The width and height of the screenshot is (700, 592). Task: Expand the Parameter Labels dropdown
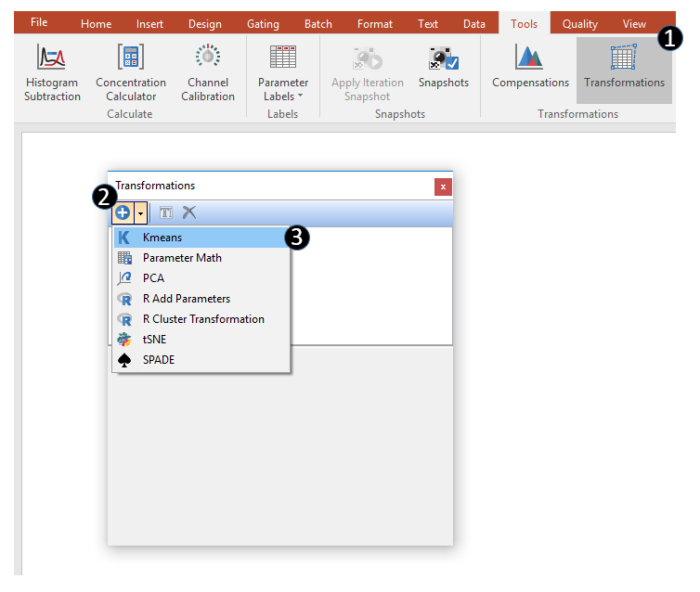(x=283, y=88)
